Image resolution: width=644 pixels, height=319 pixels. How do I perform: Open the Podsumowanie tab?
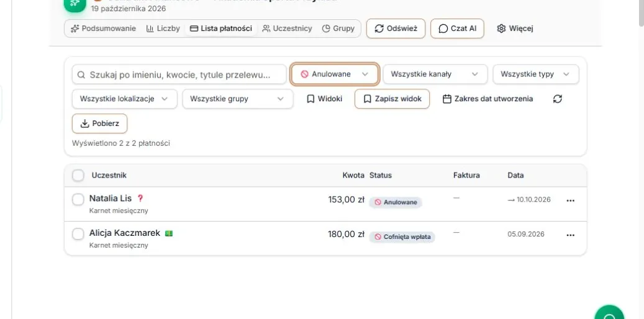click(104, 29)
